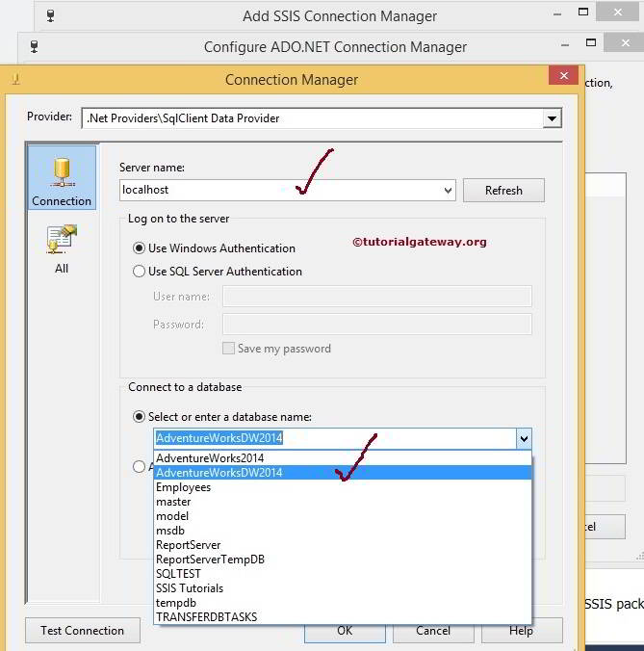This screenshot has width=644, height=651.
Task: Select tempdb in the database list
Action: tap(343, 603)
